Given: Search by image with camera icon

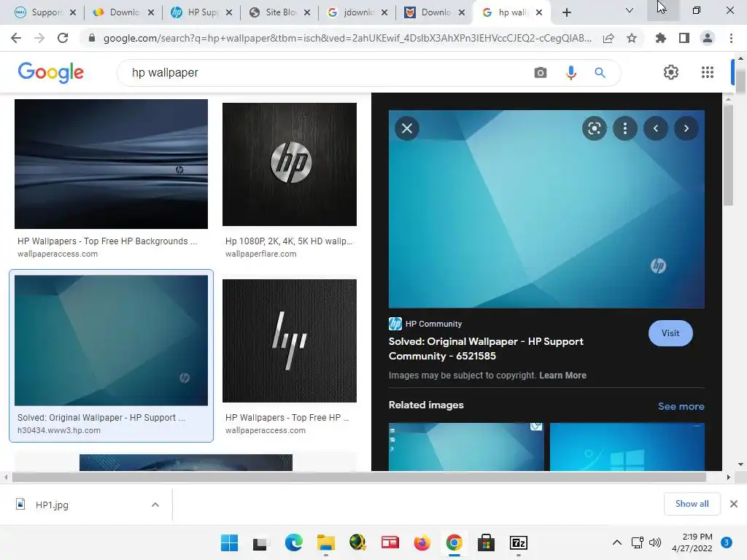Looking at the screenshot, I should coord(541,73).
